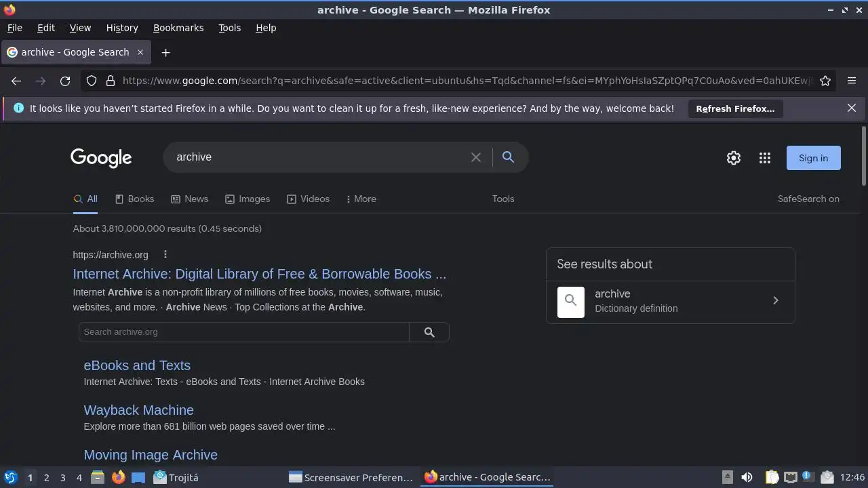Viewport: 868px width, 488px height.
Task: View site security via the padlock icon
Action: pyautogui.click(x=111, y=81)
